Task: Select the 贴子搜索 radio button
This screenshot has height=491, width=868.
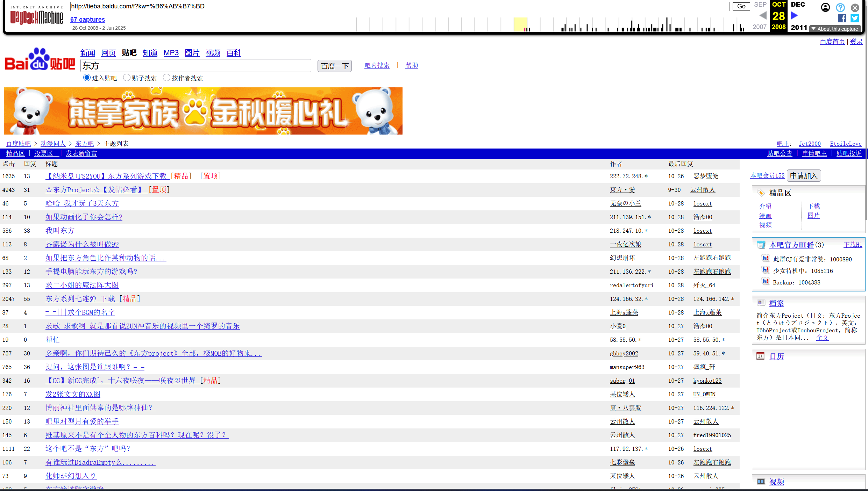Action: (x=127, y=78)
